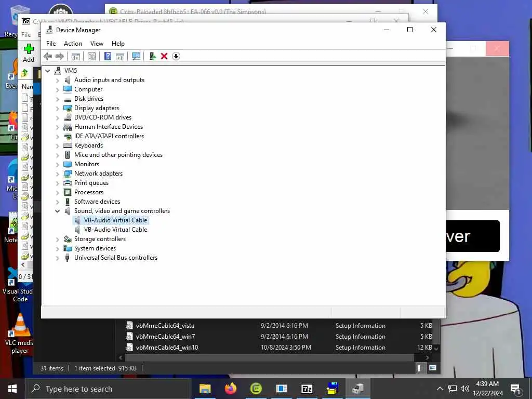Select the highlighted VB-Audio Virtual Cable device

(115, 220)
